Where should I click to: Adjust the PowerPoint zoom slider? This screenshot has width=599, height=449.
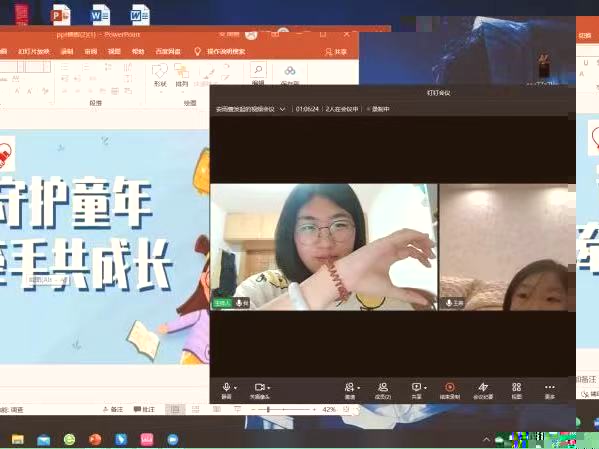coord(283,409)
